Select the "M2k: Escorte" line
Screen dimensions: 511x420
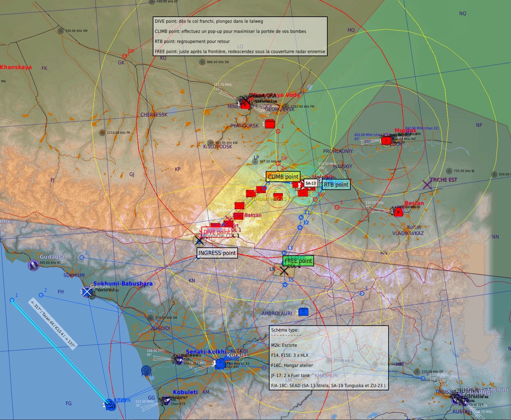[x=284, y=345]
